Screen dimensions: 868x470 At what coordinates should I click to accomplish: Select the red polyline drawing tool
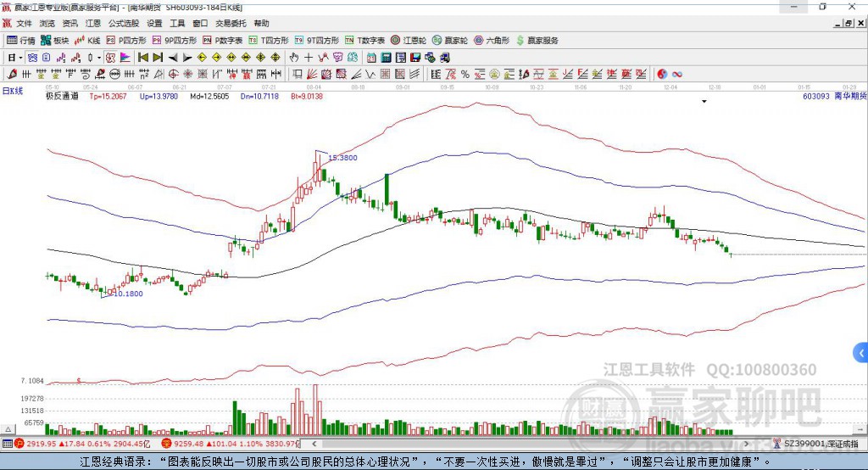click(x=323, y=57)
